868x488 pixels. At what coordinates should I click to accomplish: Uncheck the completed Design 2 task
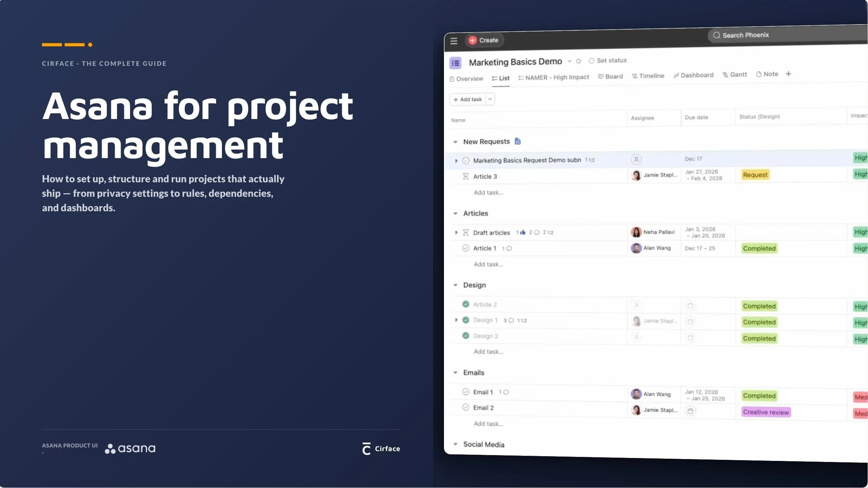click(x=466, y=336)
